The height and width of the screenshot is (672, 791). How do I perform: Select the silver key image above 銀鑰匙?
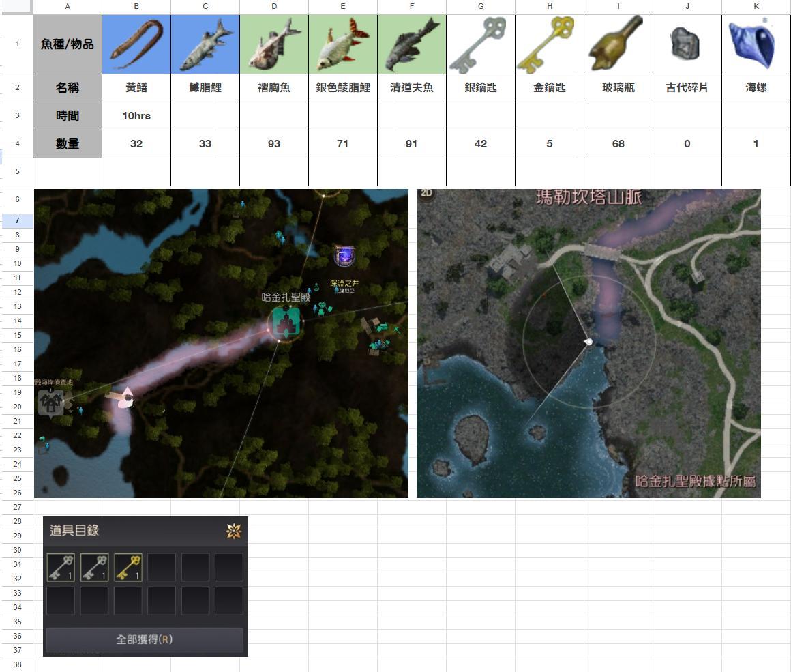480,44
